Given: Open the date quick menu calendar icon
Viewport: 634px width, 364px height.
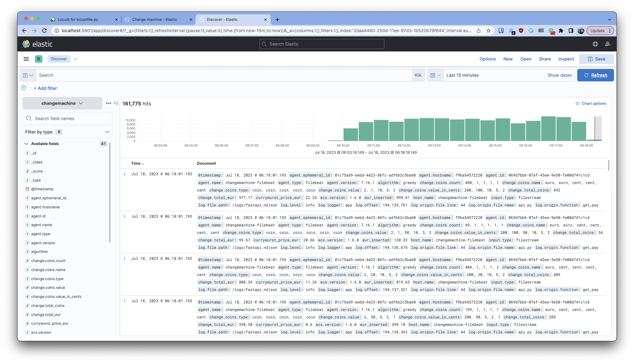Looking at the screenshot, I should click(x=435, y=75).
